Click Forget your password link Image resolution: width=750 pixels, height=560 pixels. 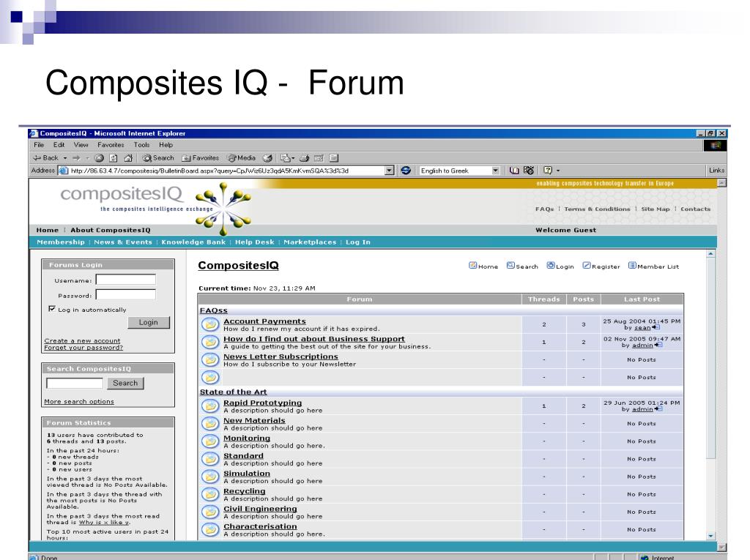(x=83, y=348)
